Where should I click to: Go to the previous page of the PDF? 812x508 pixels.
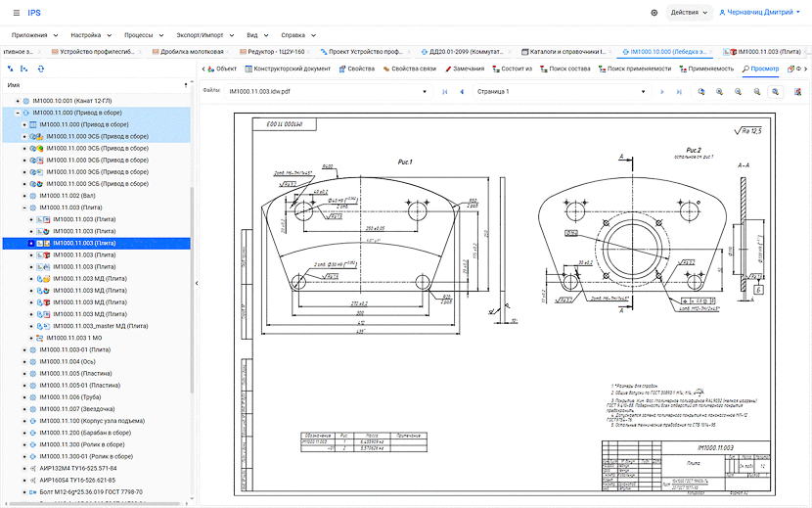[462, 91]
